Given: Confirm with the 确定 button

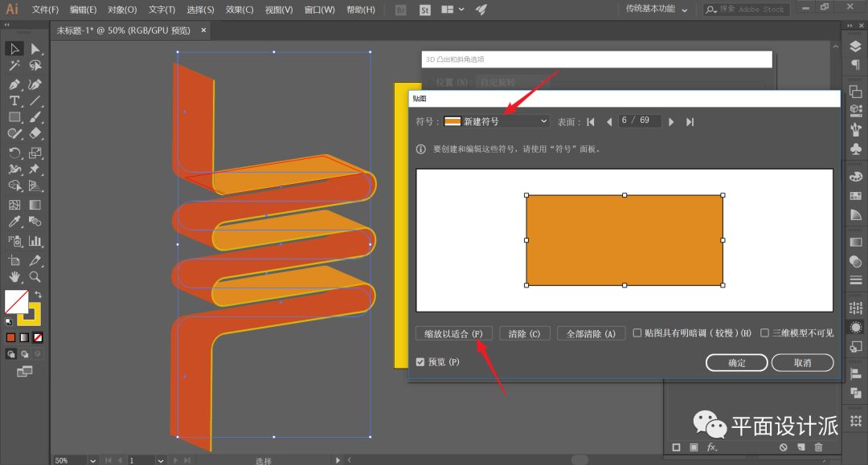Looking at the screenshot, I should (737, 363).
